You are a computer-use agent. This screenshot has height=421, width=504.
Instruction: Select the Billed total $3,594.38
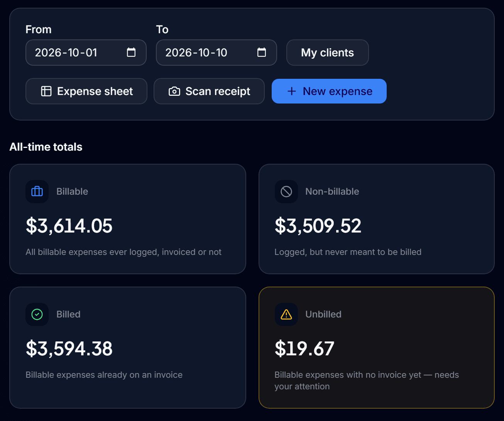(x=69, y=349)
